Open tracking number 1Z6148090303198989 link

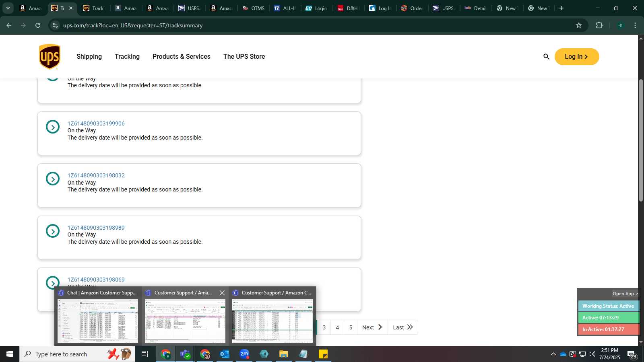click(96, 228)
